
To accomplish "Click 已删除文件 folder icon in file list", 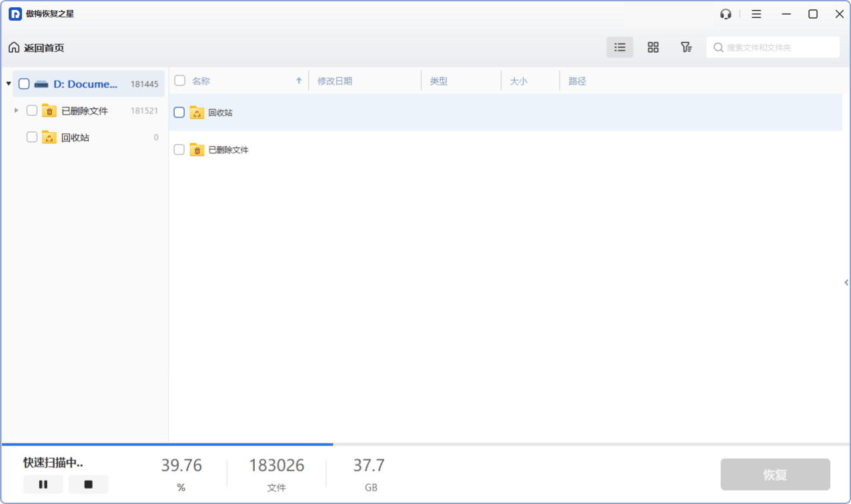I will pyautogui.click(x=197, y=150).
